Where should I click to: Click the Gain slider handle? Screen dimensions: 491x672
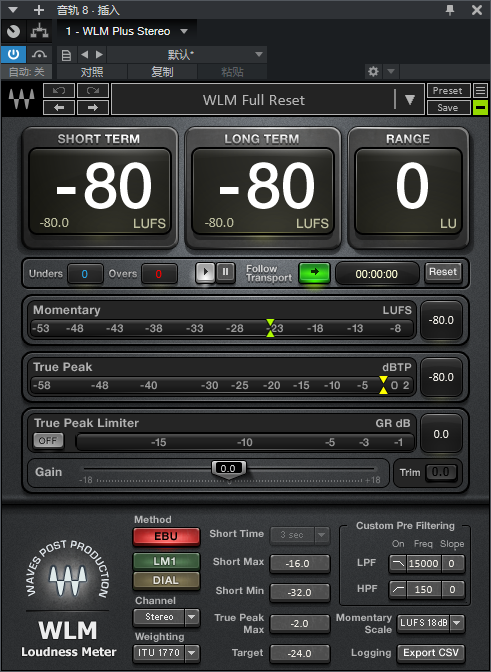[229, 469]
